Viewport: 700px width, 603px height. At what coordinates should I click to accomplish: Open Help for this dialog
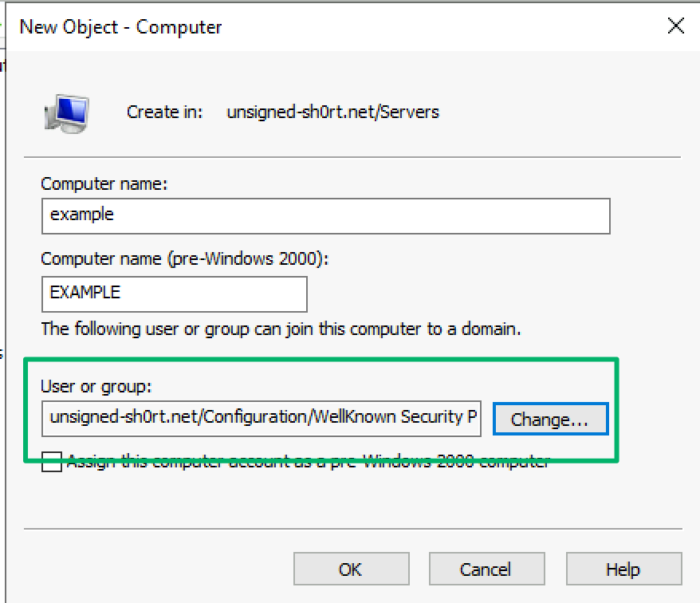click(x=622, y=569)
